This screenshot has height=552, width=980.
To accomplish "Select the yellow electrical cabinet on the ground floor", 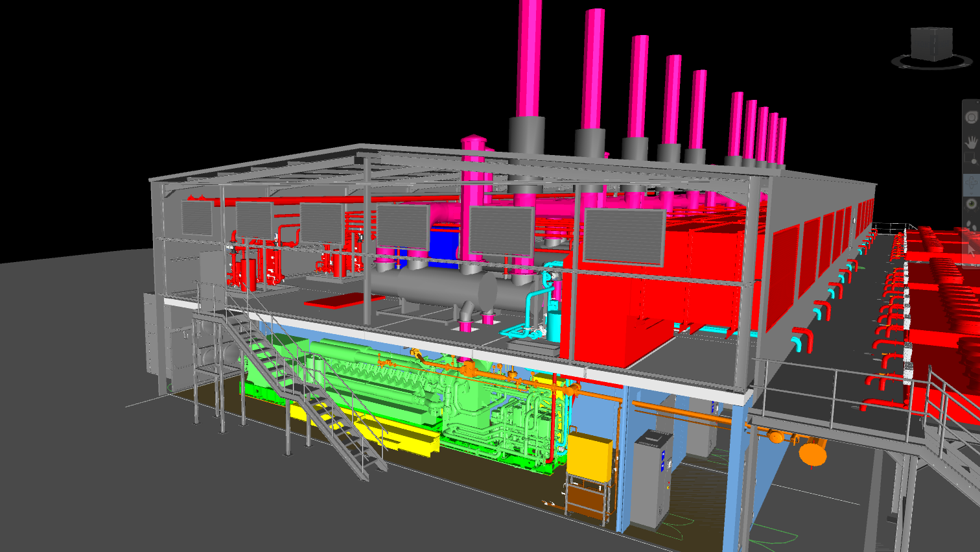I will pos(589,457).
